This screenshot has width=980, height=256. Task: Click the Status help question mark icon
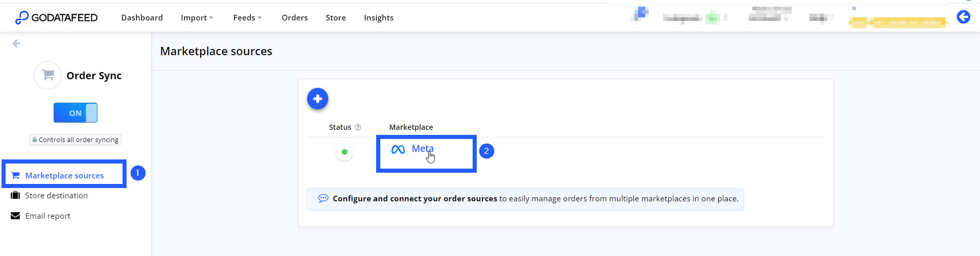358,127
